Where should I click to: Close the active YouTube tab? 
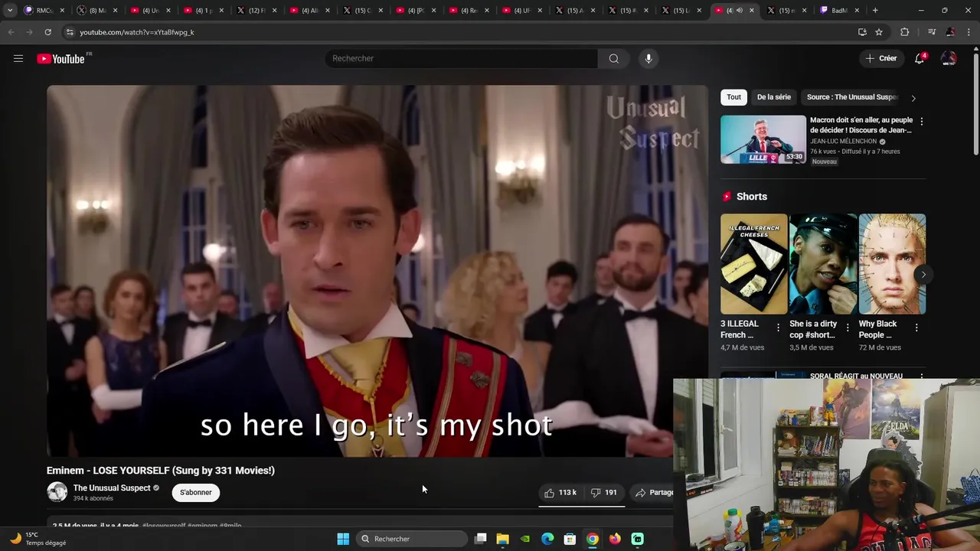tap(751, 10)
